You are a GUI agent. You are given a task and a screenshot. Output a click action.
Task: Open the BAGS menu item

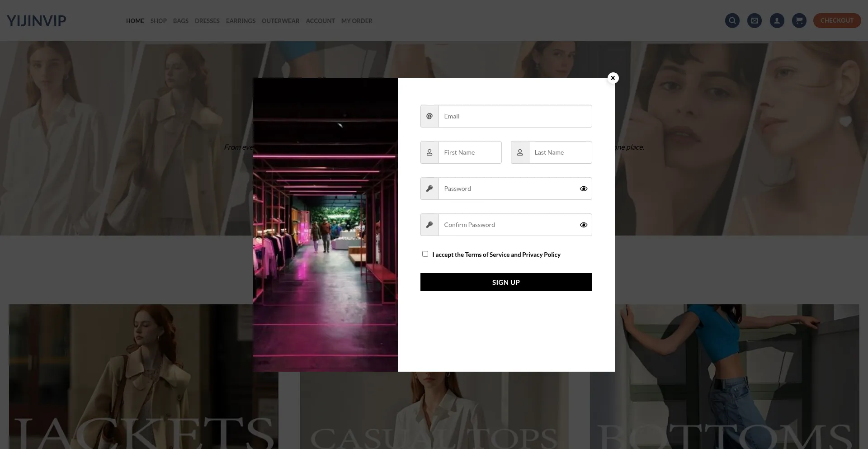click(181, 21)
